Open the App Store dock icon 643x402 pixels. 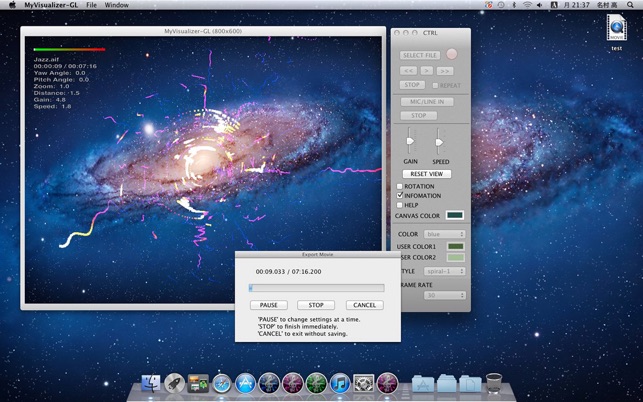(x=245, y=384)
